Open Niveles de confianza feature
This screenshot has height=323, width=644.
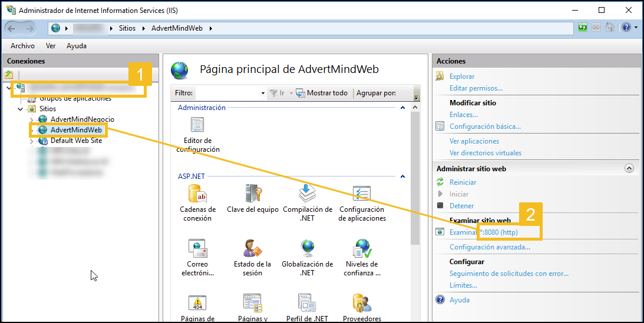pos(362,258)
